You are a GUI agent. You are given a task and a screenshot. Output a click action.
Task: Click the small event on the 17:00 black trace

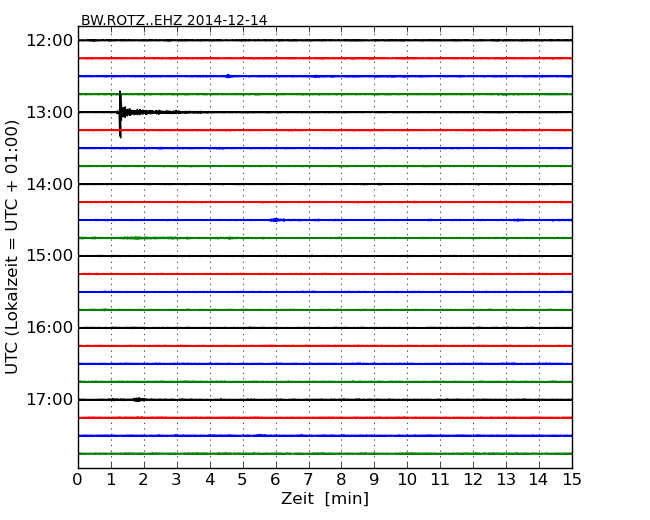pos(139,400)
